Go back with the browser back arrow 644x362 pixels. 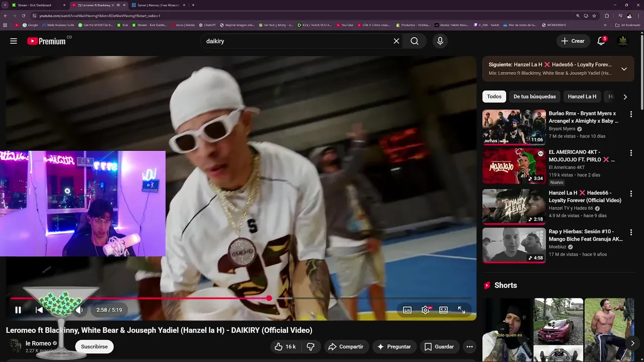[5, 16]
